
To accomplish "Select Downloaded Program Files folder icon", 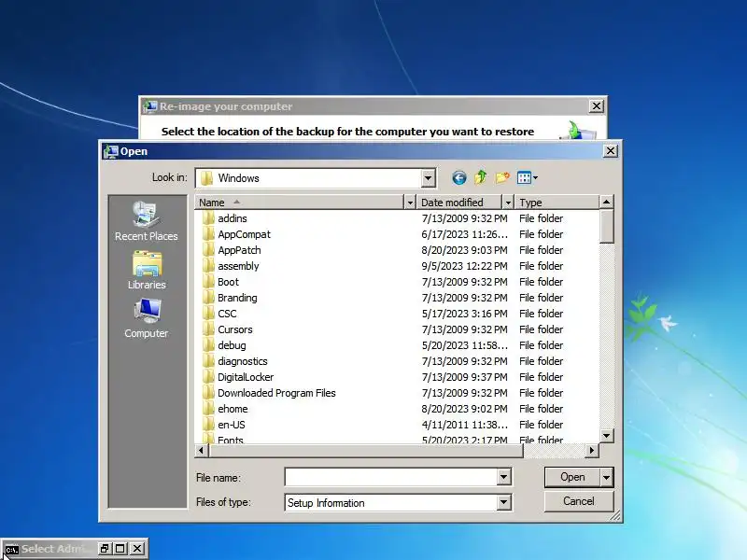I will click(x=208, y=393).
